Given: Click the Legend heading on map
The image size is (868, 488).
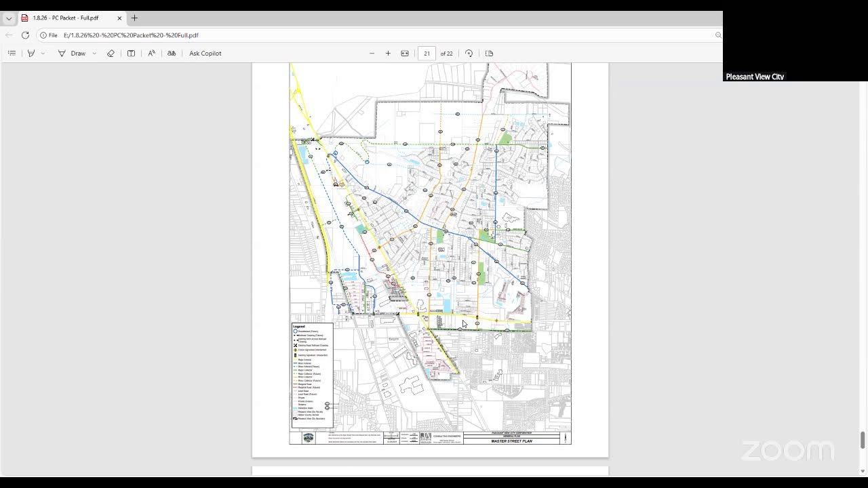Looking at the screenshot, I should 299,327.
